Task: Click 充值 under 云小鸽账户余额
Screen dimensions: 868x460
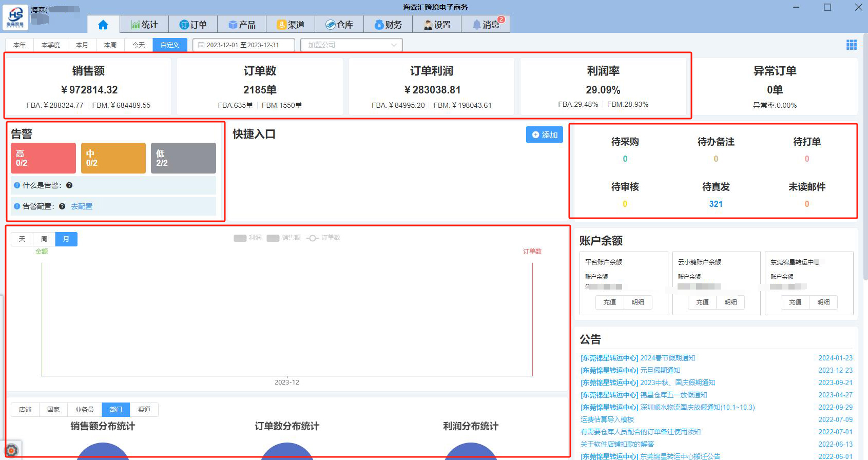Action: click(702, 302)
